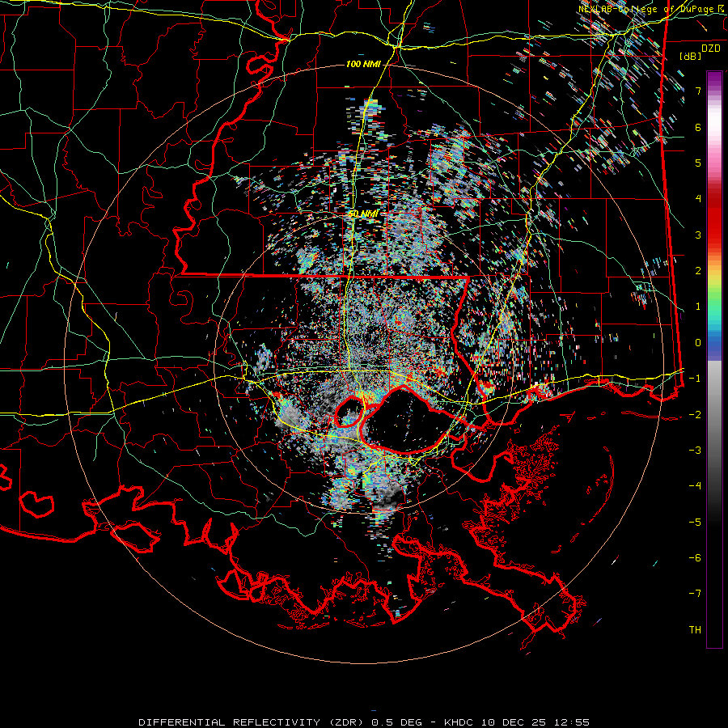
Task: Click the '-3' value on color scale
Action: pyautogui.click(x=695, y=451)
